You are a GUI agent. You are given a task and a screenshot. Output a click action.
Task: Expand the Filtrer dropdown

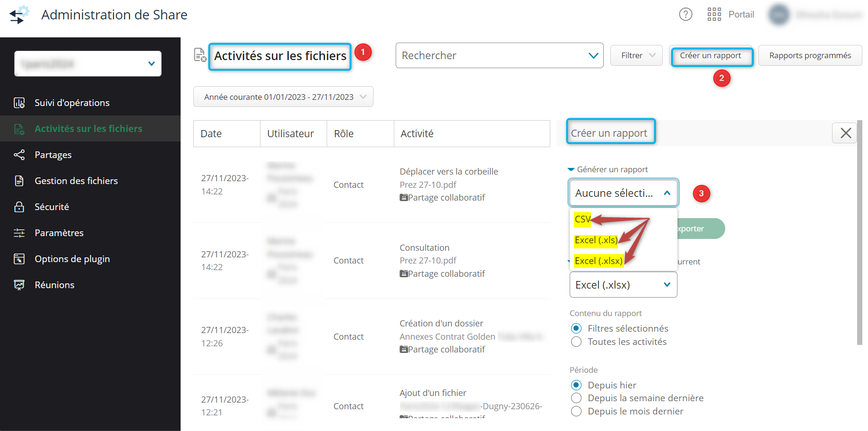tap(636, 55)
